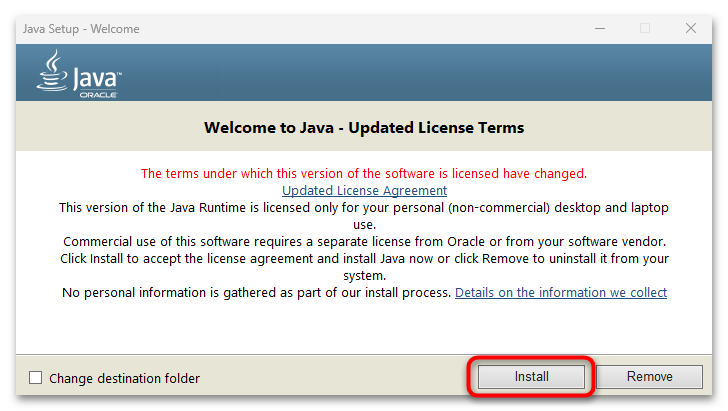728x411 pixels.
Task: Click the No personal information is gathered text
Action: (256, 293)
